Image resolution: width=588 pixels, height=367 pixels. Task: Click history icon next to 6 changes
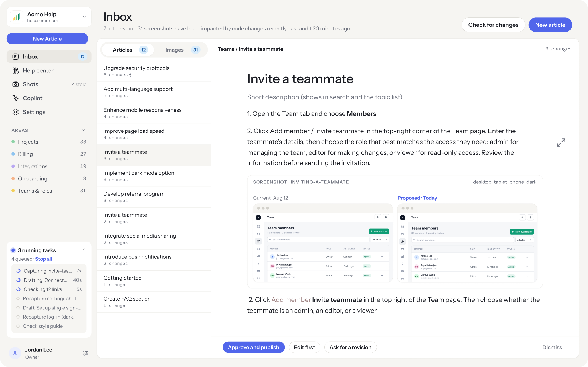(x=130, y=75)
